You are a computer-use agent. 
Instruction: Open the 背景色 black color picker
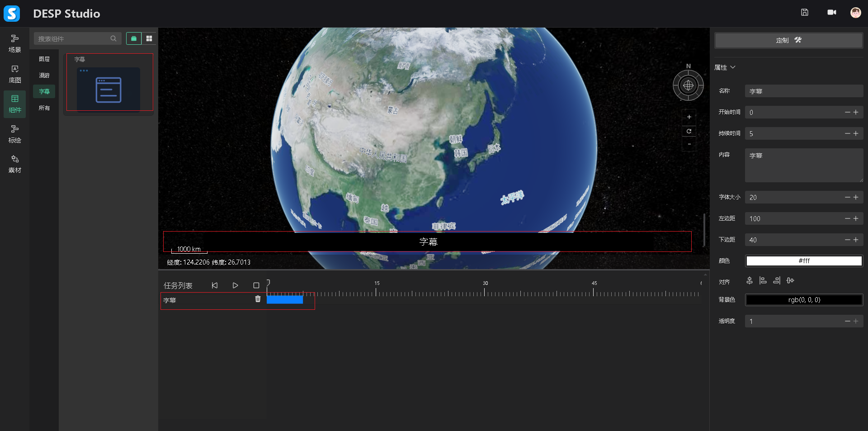[x=804, y=300]
